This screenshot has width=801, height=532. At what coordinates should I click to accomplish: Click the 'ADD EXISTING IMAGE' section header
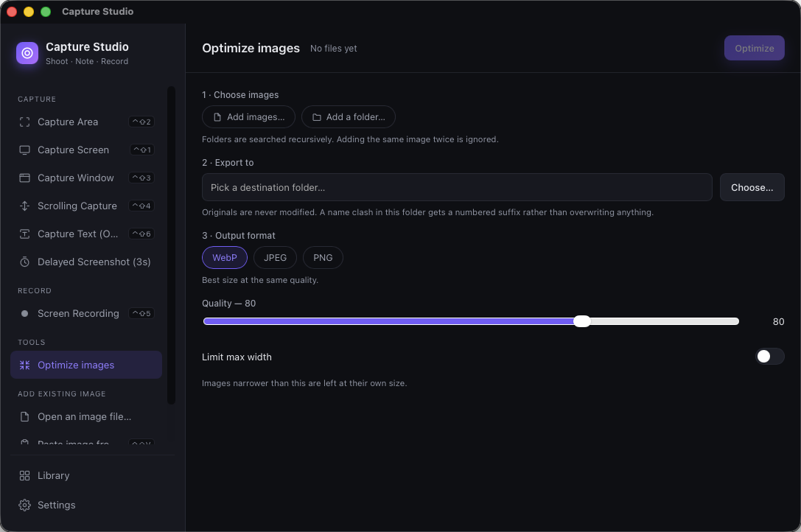pos(62,394)
